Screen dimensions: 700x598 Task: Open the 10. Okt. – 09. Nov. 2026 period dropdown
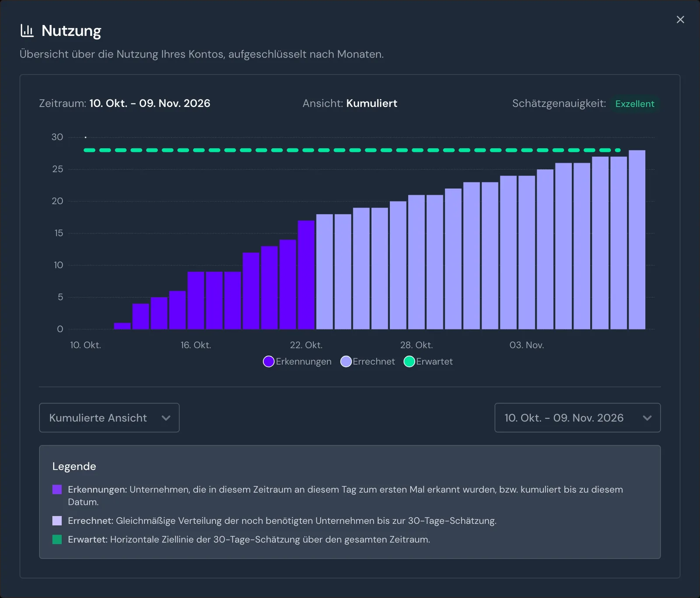[577, 418]
